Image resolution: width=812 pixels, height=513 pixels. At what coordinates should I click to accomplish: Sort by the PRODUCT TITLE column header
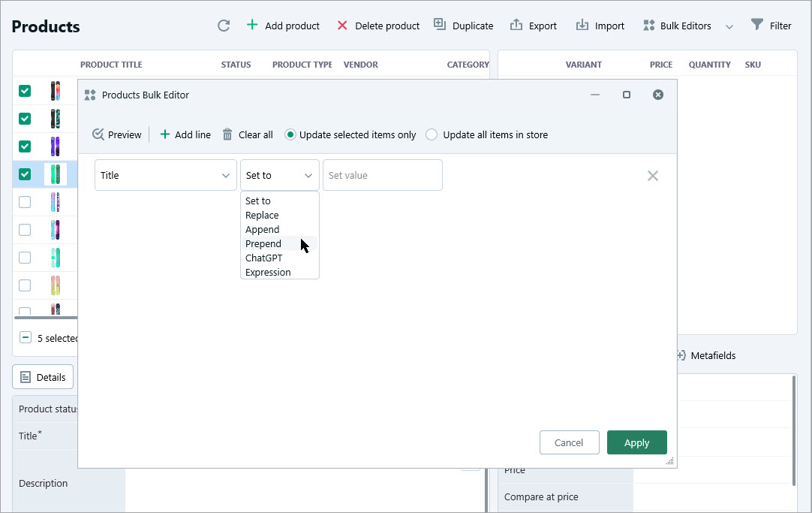[111, 65]
